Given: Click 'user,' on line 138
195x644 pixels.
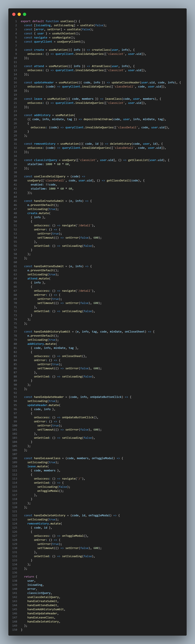Looking at the screenshot, I should 31,581.
